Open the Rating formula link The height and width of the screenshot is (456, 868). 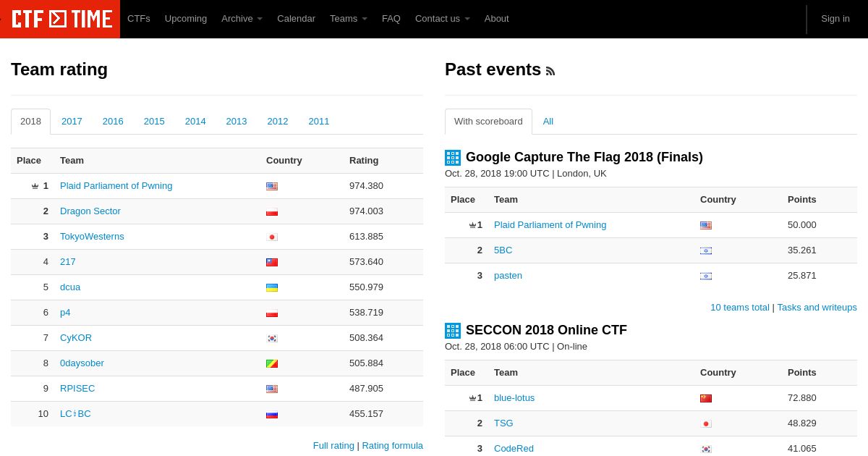(392, 446)
